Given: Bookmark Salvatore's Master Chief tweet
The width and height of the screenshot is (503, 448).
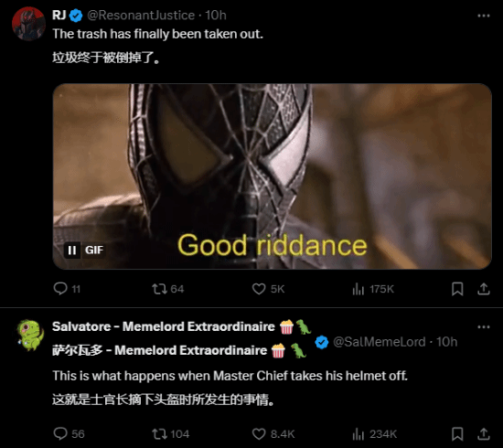Looking at the screenshot, I should click(x=457, y=434).
